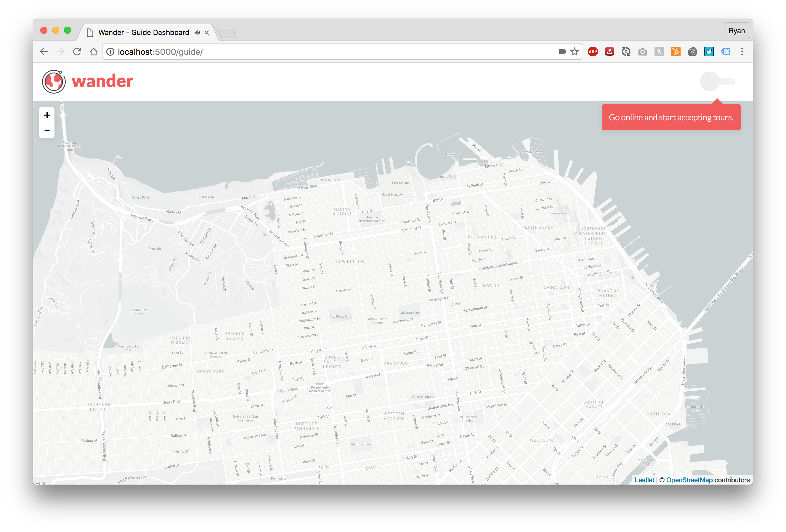This screenshot has width=786, height=532.
Task: Toggle the online status switch
Action: pos(717,81)
